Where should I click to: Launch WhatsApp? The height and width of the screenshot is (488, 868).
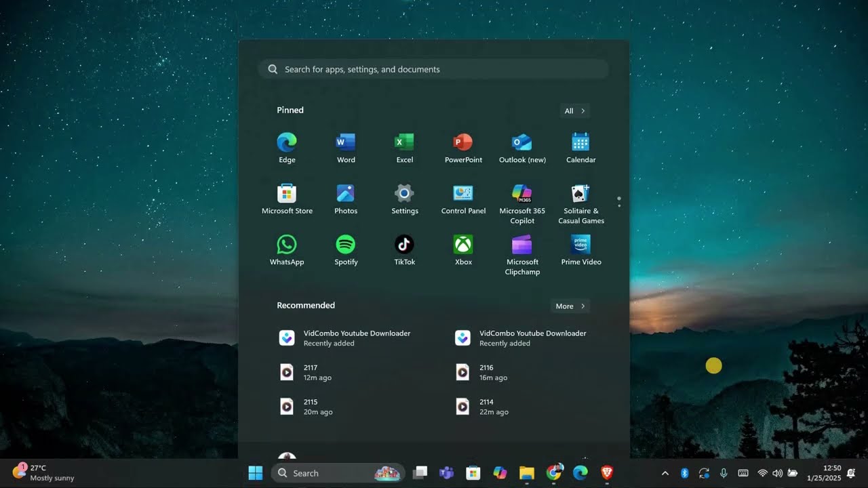[x=287, y=251]
